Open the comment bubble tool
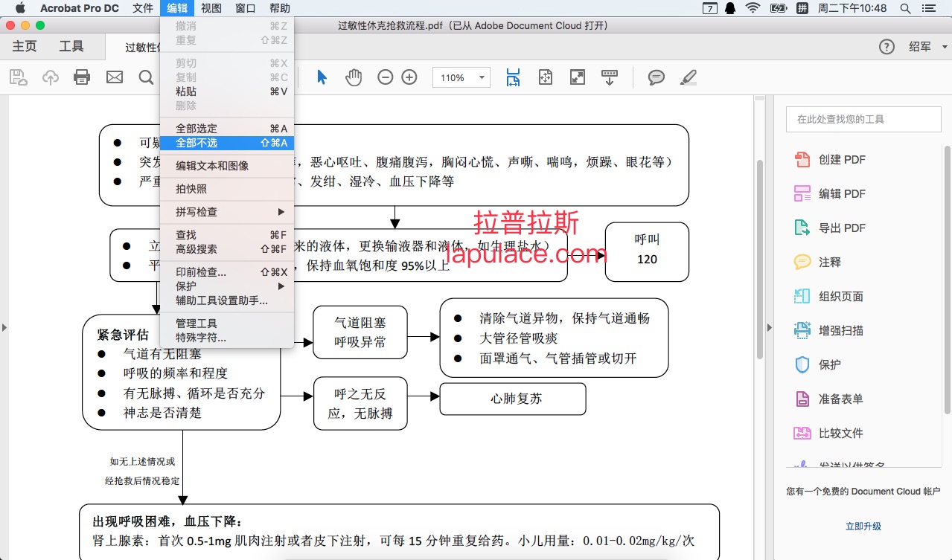This screenshot has height=560, width=952. [x=656, y=77]
